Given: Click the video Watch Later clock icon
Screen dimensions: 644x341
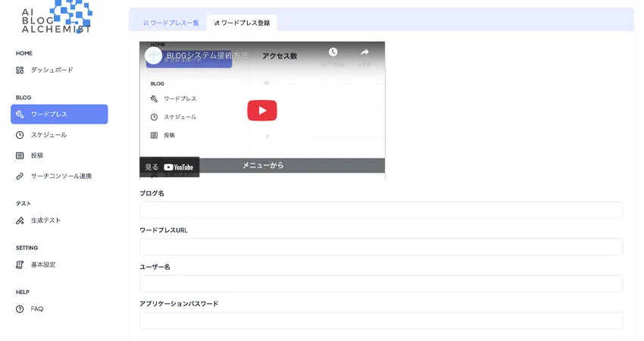Looking at the screenshot, I should (x=333, y=52).
